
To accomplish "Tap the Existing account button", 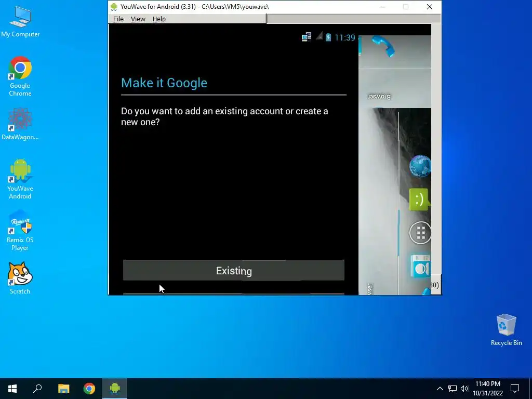I will (233, 270).
